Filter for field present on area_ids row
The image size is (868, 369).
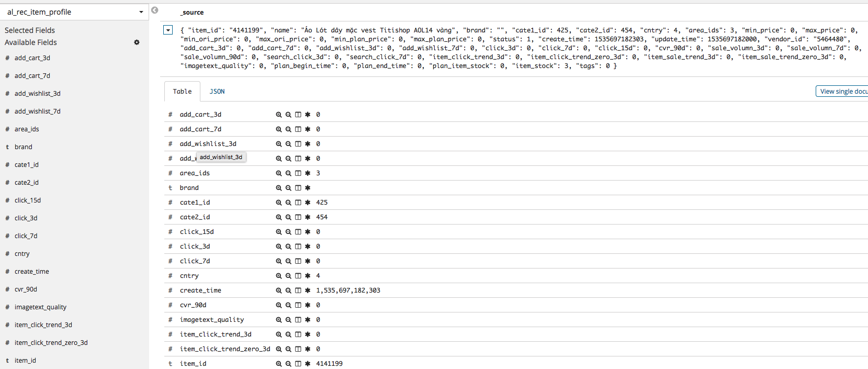(x=308, y=173)
